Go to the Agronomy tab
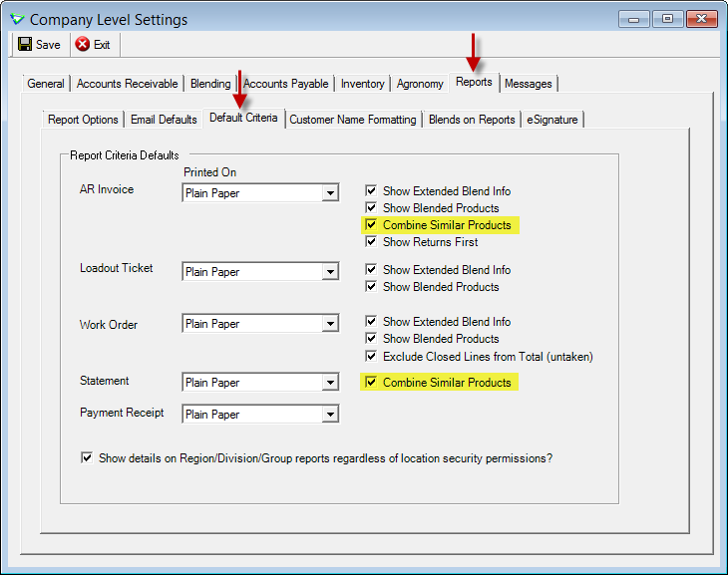 coord(420,84)
